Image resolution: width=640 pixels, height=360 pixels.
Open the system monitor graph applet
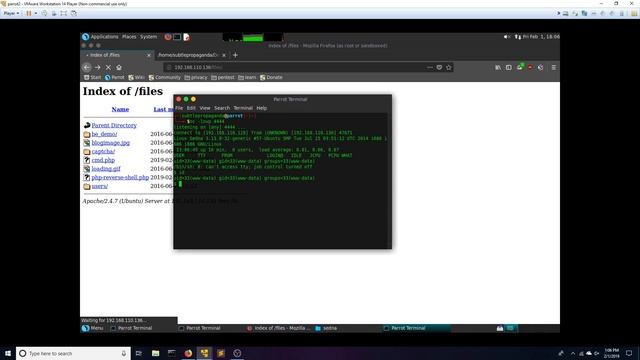(253, 38)
